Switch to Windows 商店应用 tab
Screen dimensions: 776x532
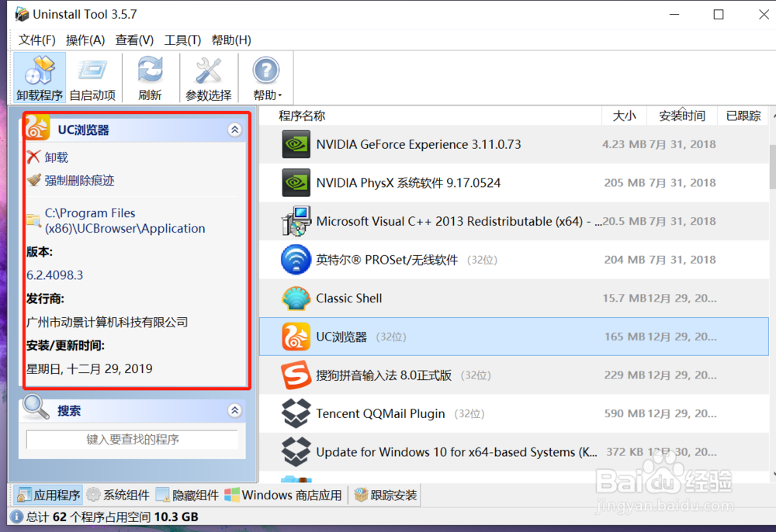[x=283, y=495]
